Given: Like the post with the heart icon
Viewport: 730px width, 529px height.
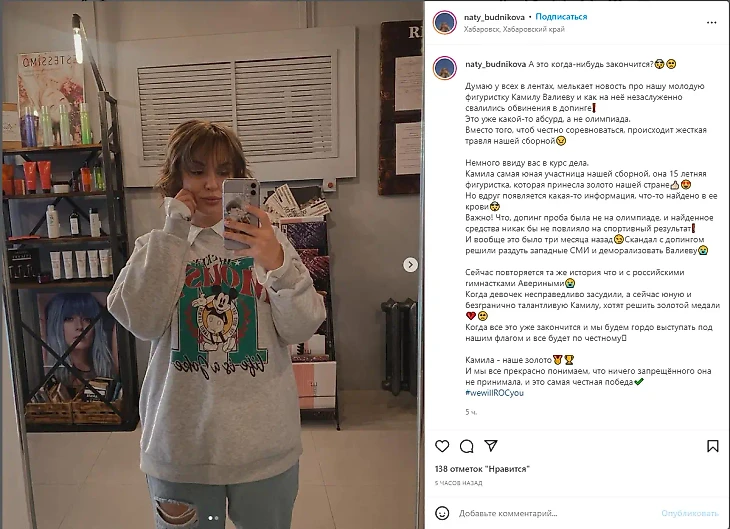Looking at the screenshot, I should point(442,446).
